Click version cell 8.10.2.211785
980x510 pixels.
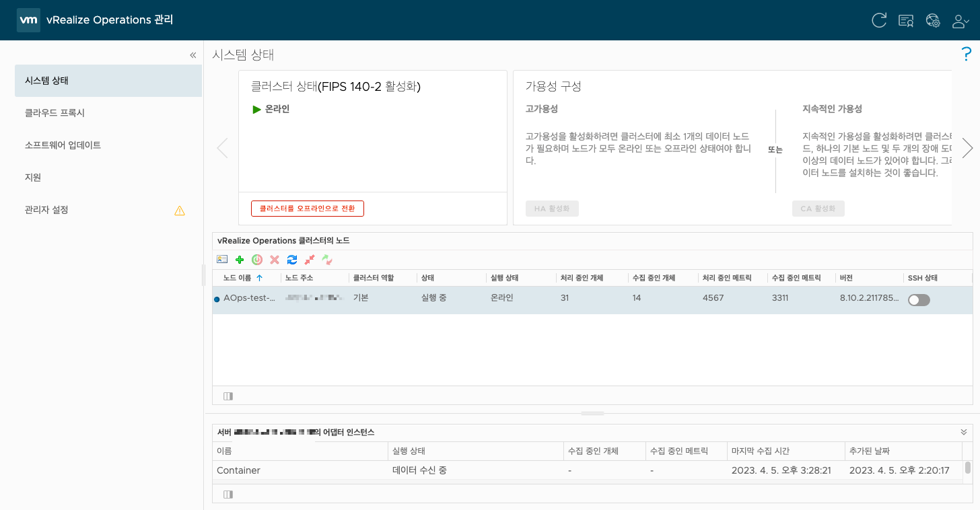click(x=869, y=298)
